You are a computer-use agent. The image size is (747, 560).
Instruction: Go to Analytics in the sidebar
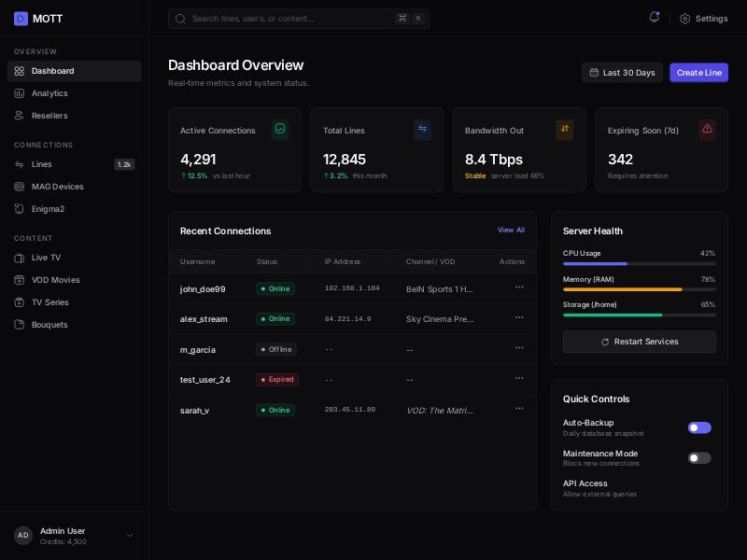[49, 93]
